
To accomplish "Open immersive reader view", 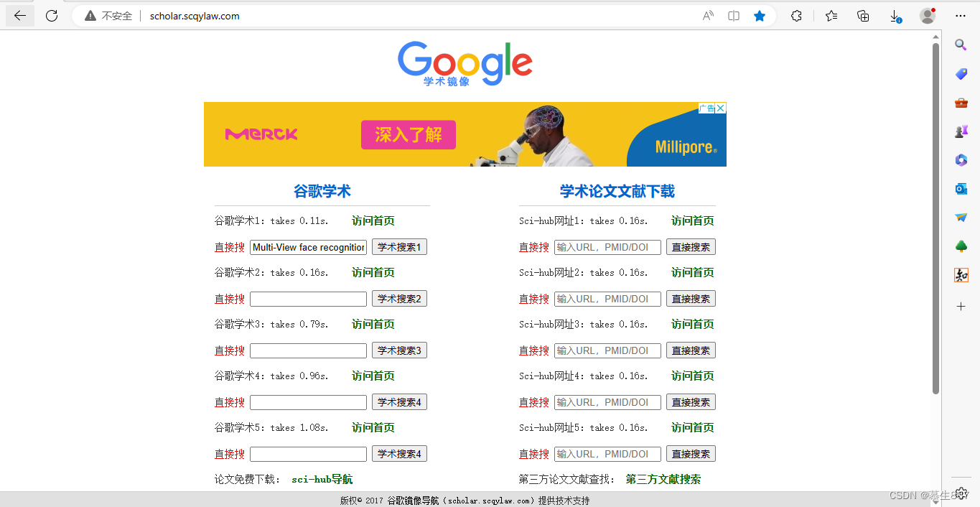I will 734,16.
